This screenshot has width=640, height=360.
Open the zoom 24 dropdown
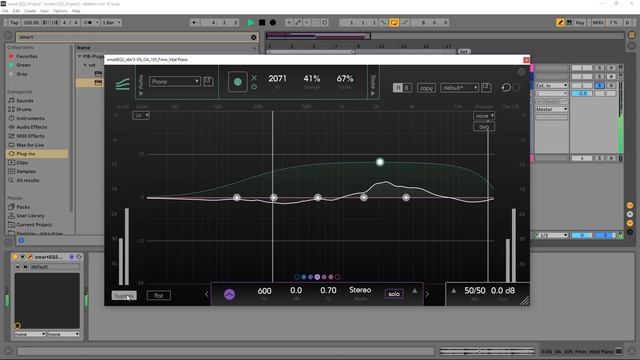pos(141,116)
